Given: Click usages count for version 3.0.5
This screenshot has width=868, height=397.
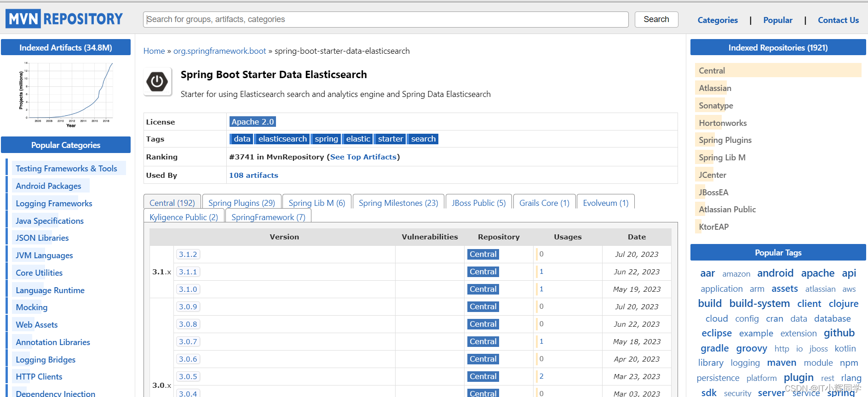Looking at the screenshot, I should [x=541, y=376].
